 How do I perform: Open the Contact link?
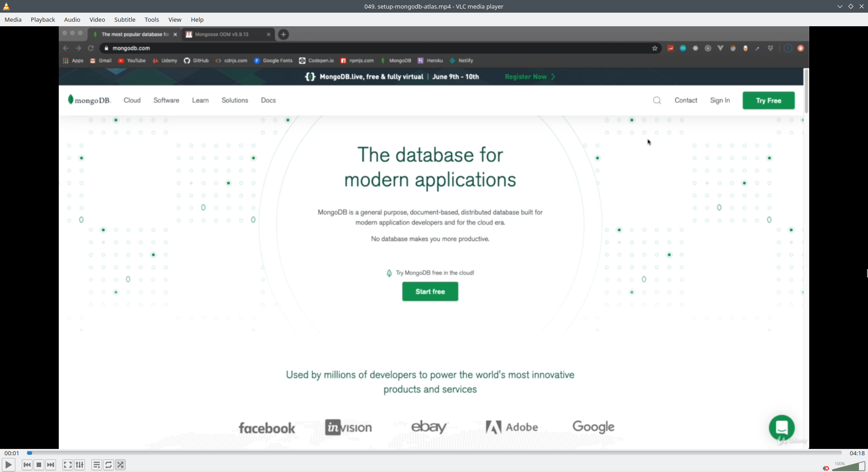coord(686,100)
